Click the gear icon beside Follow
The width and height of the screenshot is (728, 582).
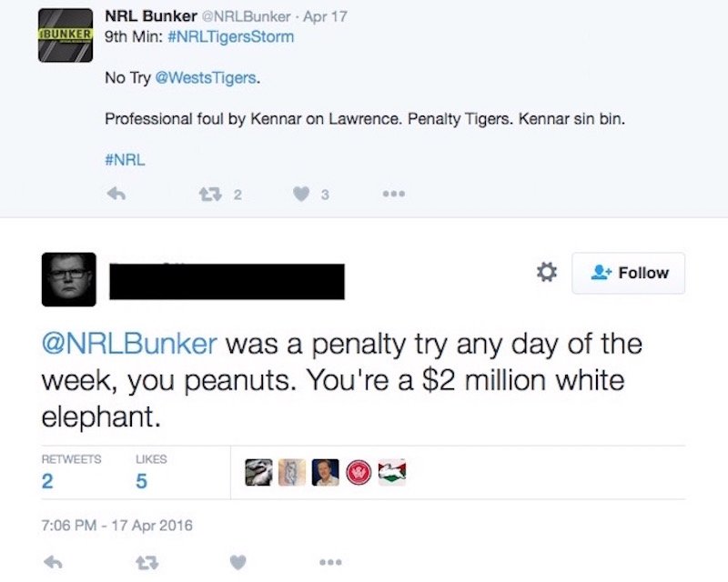545,271
